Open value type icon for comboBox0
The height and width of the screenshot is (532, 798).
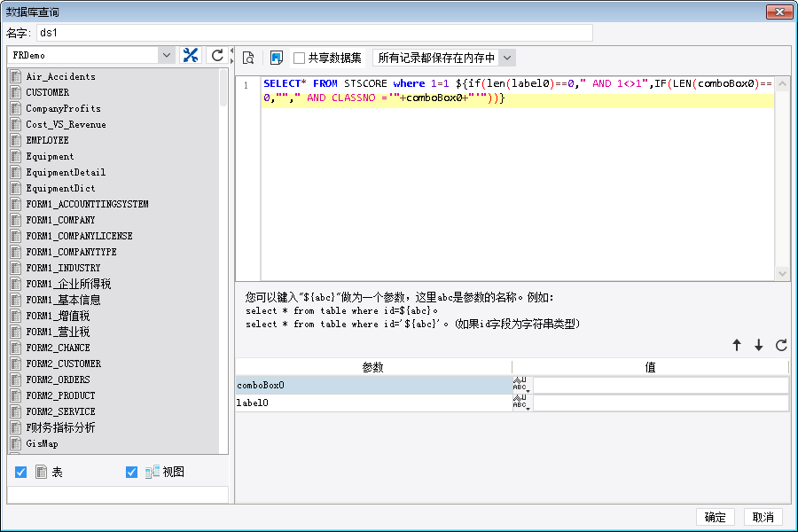click(x=521, y=385)
